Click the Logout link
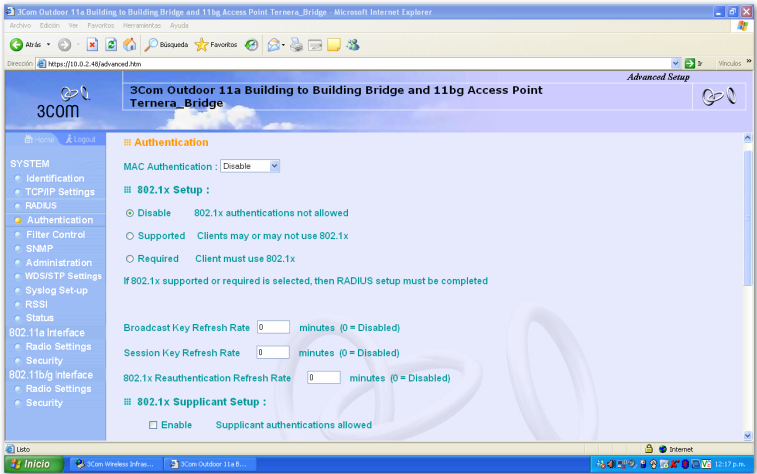 [84, 139]
